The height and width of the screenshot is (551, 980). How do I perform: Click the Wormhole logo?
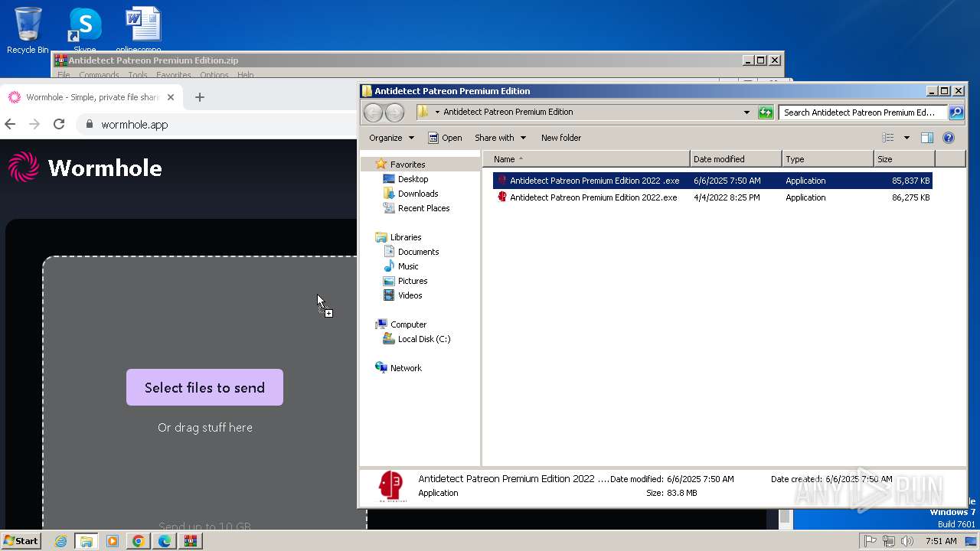pos(85,168)
